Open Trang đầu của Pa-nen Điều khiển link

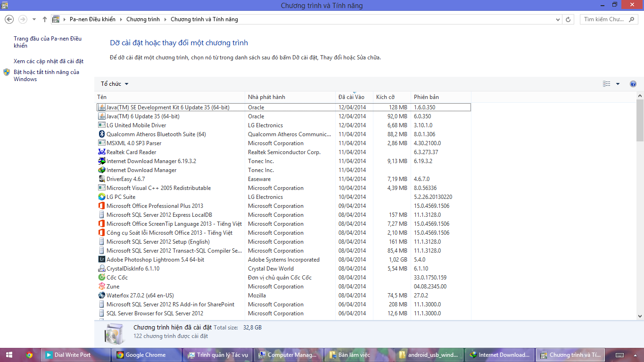tap(48, 42)
